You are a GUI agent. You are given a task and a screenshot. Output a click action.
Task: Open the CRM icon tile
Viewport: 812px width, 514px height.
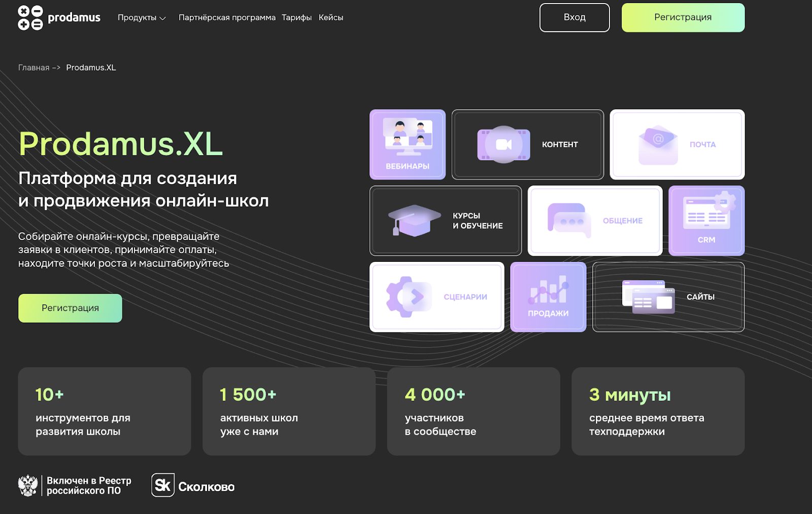[706, 221]
